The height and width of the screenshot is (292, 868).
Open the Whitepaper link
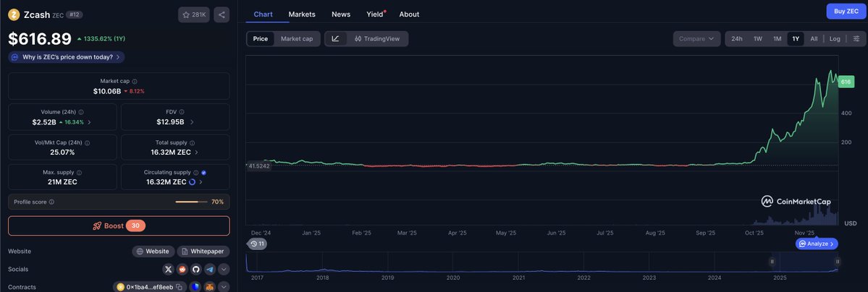click(203, 252)
